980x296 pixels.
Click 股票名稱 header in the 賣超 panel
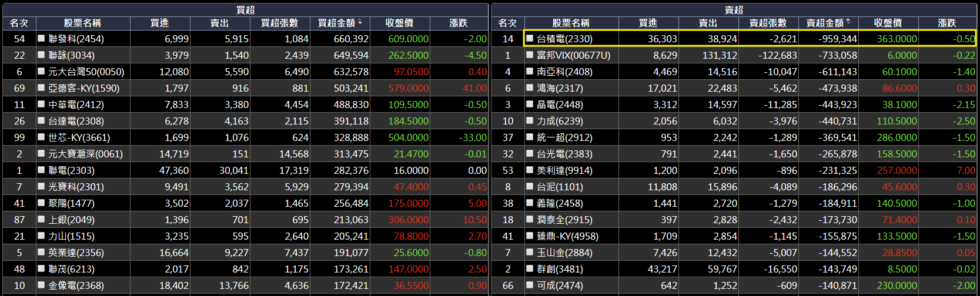(x=571, y=23)
